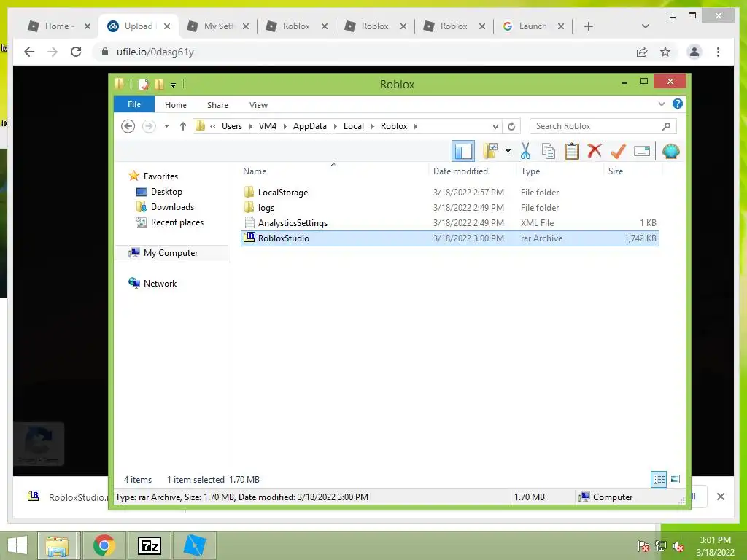
Task: Open the File ribbon tab
Action: 134,104
